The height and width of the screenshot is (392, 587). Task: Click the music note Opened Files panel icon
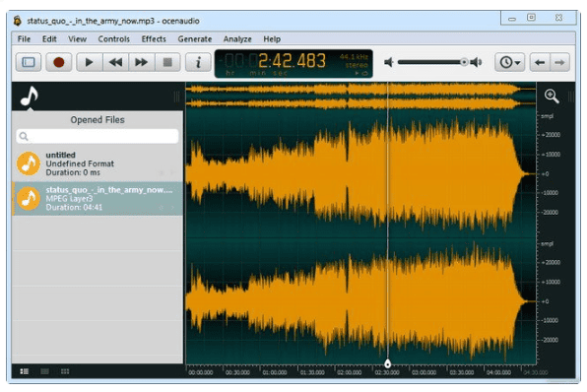click(x=30, y=97)
